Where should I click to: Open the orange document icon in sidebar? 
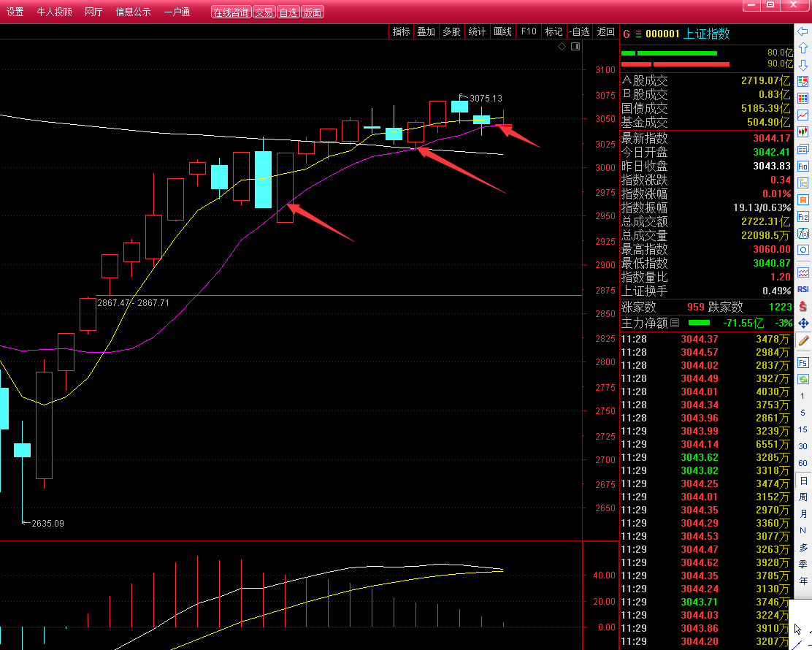pyautogui.click(x=803, y=200)
